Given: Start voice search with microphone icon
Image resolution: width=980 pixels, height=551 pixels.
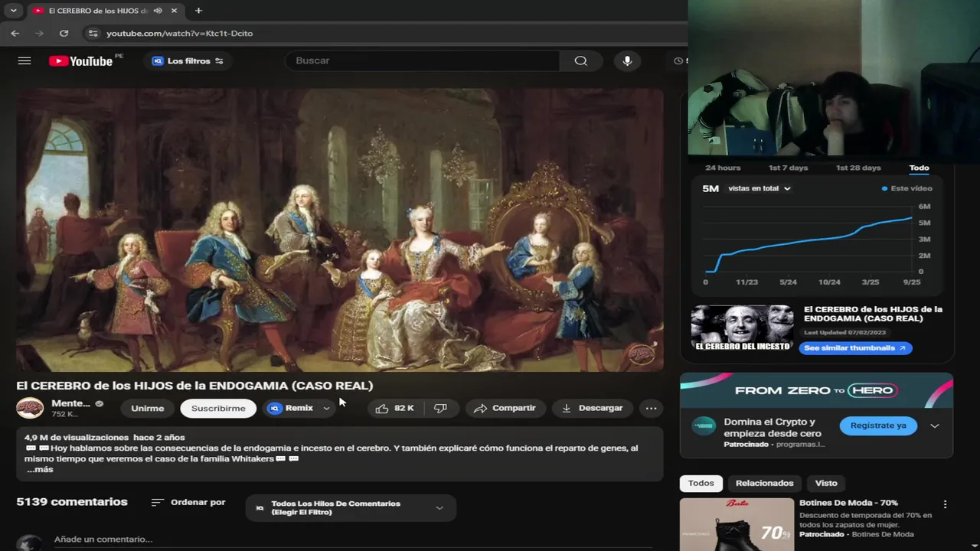Looking at the screenshot, I should (627, 60).
